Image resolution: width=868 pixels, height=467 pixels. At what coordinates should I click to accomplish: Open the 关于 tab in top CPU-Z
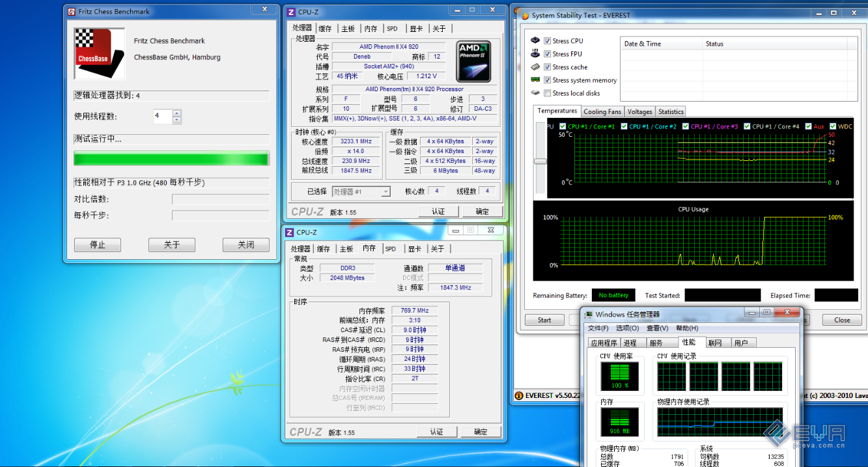click(x=440, y=29)
